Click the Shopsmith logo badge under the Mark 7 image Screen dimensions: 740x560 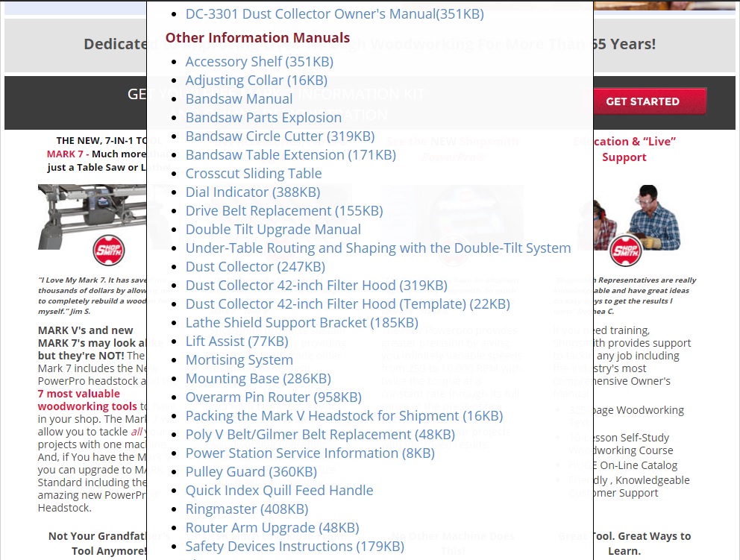tap(109, 250)
